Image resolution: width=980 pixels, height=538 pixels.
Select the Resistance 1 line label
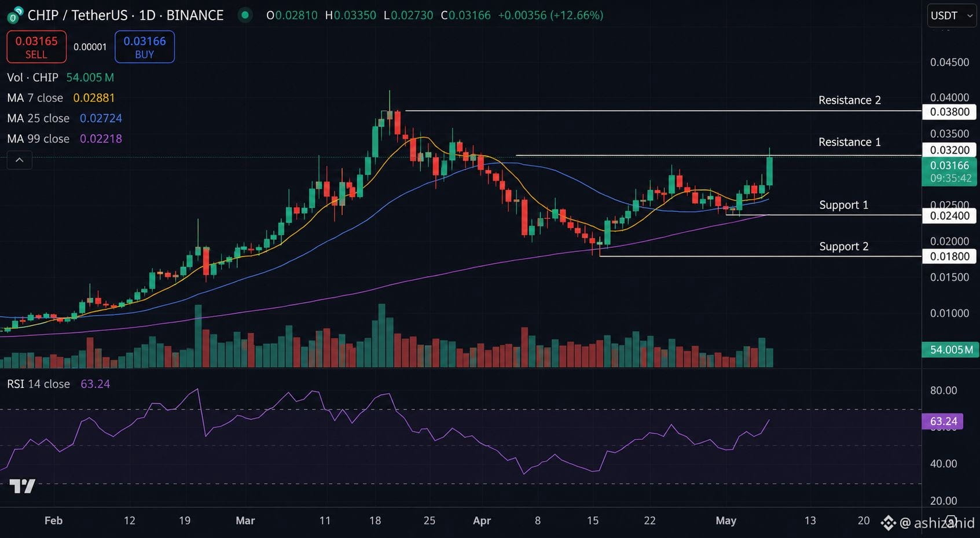coord(850,142)
